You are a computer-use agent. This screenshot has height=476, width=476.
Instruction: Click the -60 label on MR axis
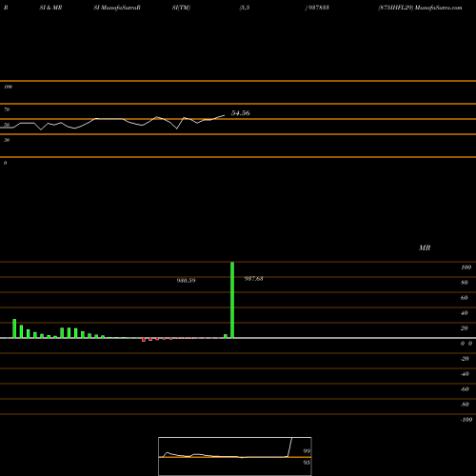coord(465,389)
